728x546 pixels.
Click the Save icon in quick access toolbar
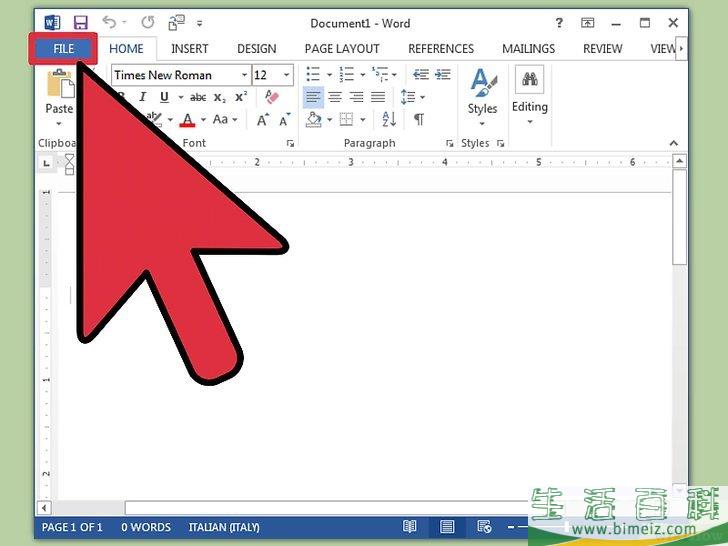coord(81,22)
